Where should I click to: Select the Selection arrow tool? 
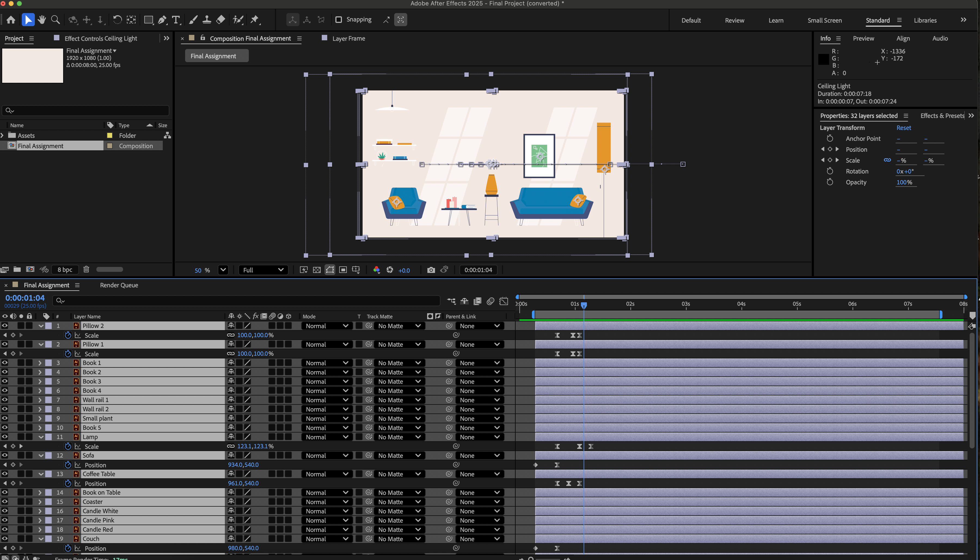(28, 20)
